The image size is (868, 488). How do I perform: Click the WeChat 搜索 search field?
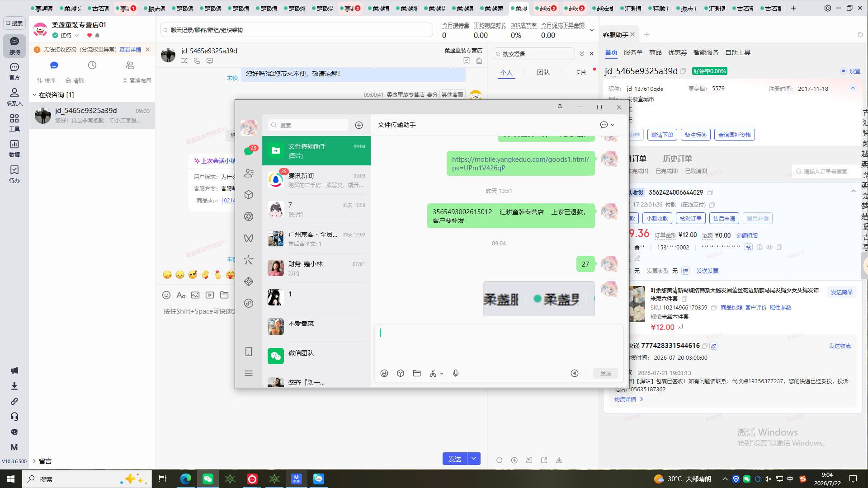[x=308, y=125]
